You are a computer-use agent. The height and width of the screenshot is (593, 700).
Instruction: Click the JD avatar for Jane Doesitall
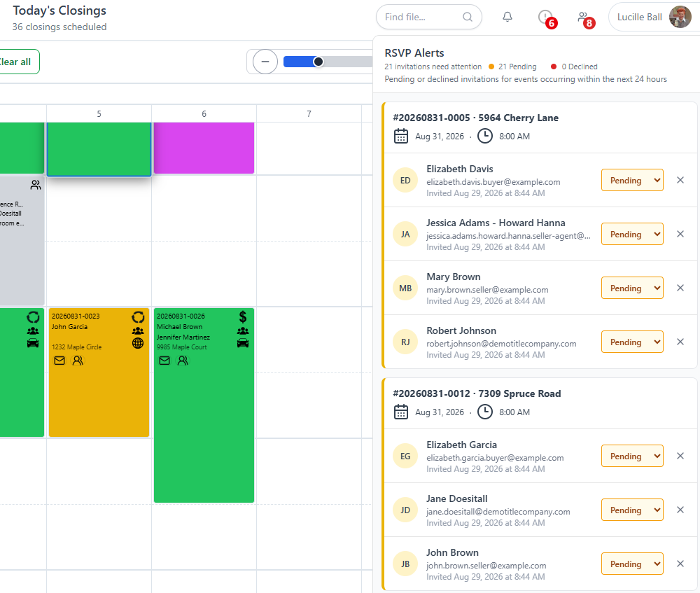[x=405, y=510]
